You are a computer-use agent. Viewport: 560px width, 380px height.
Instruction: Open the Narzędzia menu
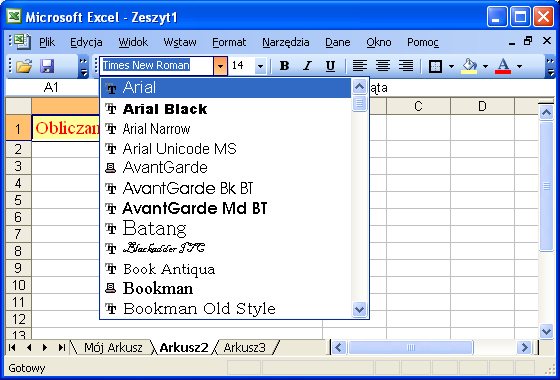click(x=286, y=42)
